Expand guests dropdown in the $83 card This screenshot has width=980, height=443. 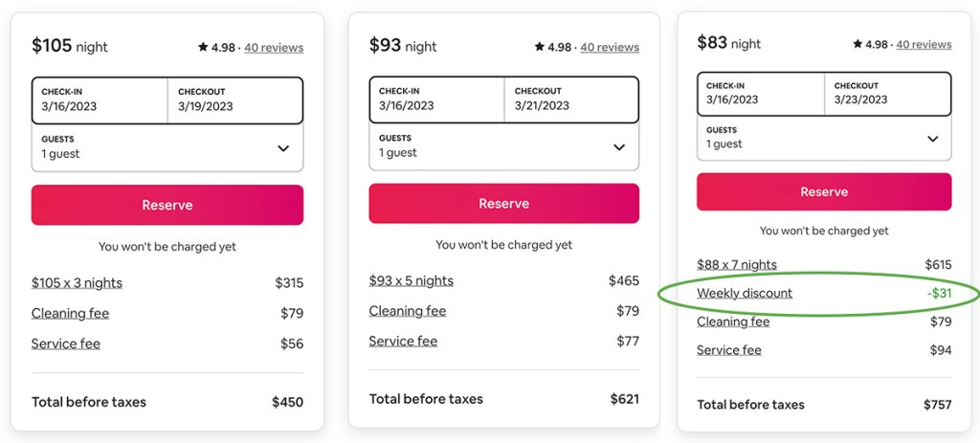click(x=933, y=139)
